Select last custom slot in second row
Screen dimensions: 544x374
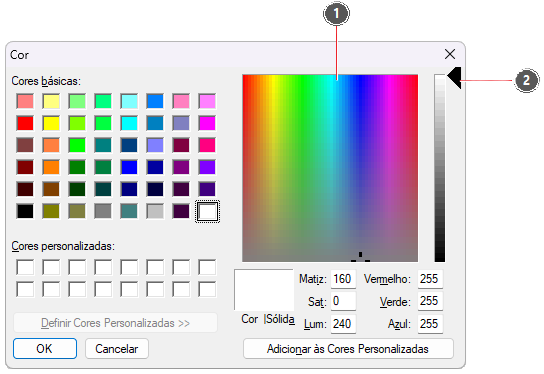coord(207,289)
